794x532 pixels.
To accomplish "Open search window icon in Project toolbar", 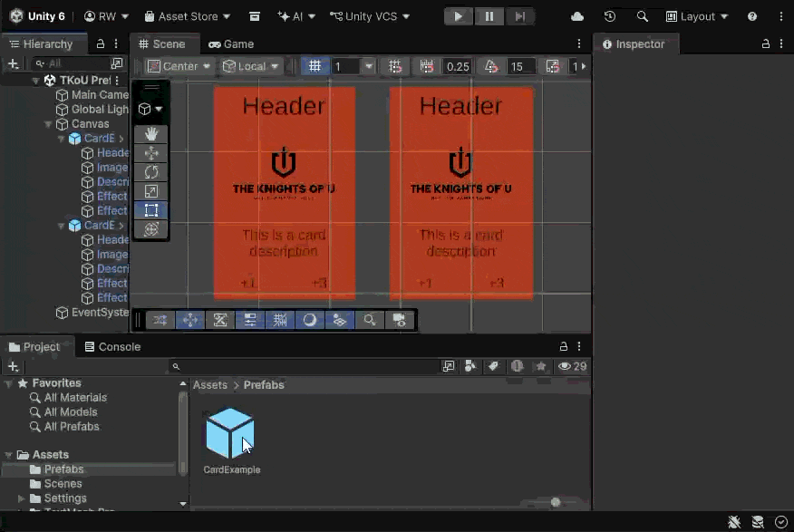I will [x=448, y=366].
